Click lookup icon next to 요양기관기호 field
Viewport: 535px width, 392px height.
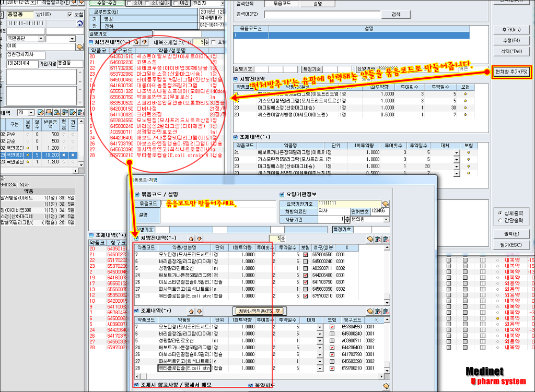(386, 203)
